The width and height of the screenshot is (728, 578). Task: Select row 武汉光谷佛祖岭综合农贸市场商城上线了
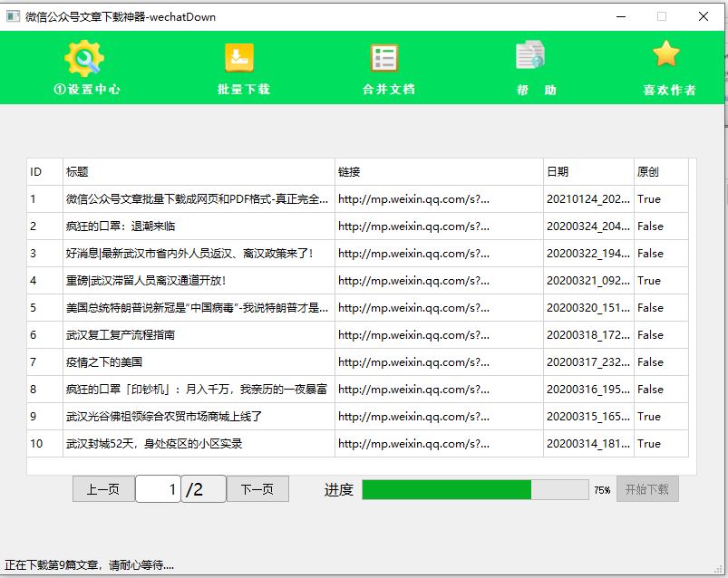357,416
